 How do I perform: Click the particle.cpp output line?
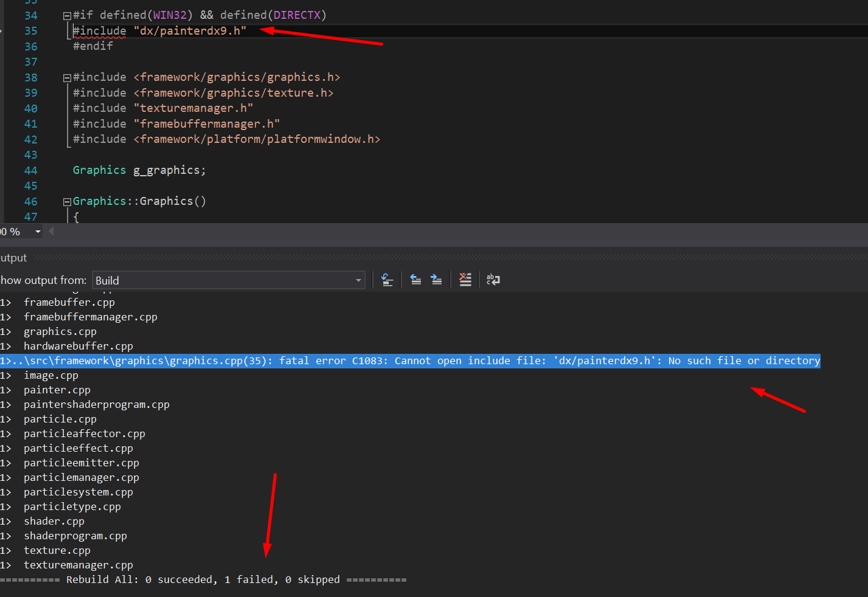[60, 419]
